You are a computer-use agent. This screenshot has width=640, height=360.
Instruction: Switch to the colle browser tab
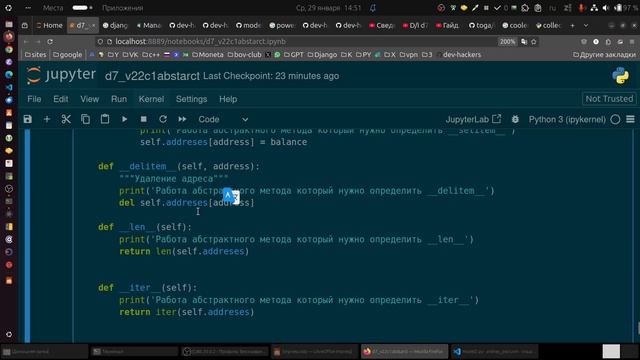coord(548,25)
